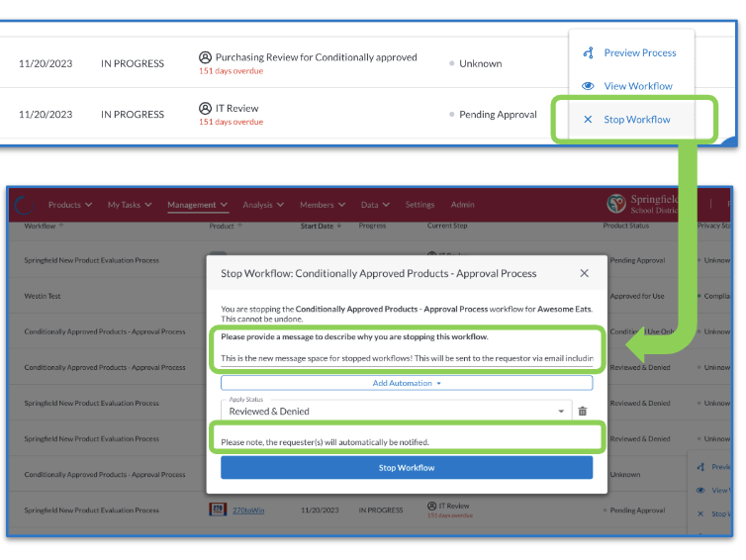Open the 270toWin product link

click(248, 511)
